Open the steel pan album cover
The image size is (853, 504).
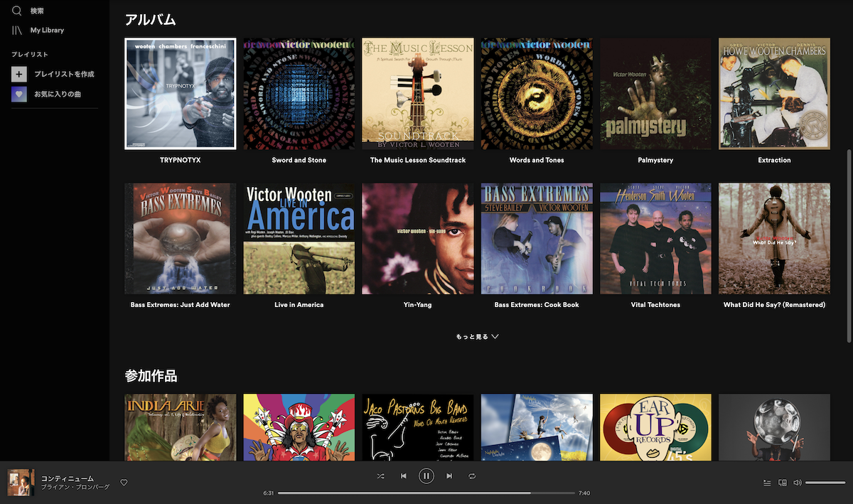coord(774,427)
